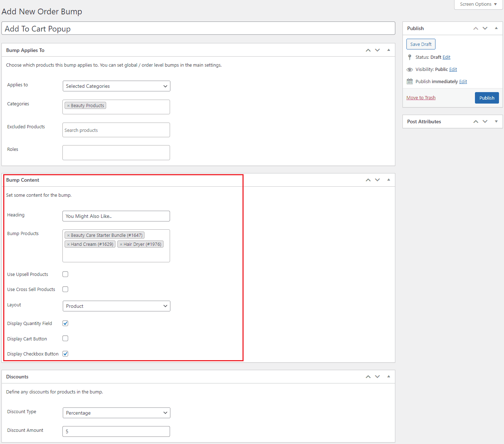This screenshot has height=444, width=504.
Task: Open the Applies to dropdown
Action: coord(116,86)
